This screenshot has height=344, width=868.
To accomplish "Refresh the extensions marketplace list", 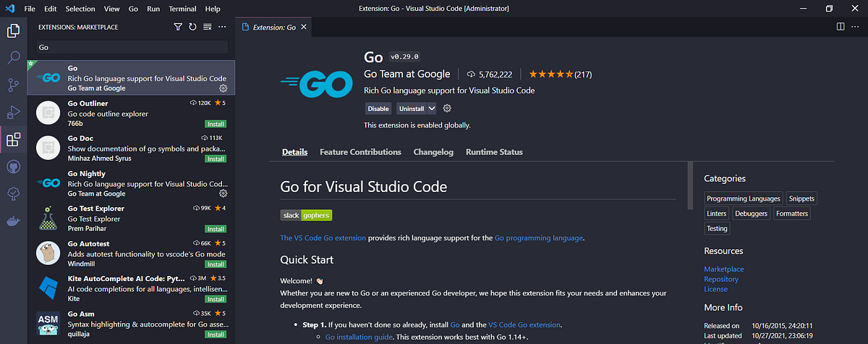I will point(192,27).
